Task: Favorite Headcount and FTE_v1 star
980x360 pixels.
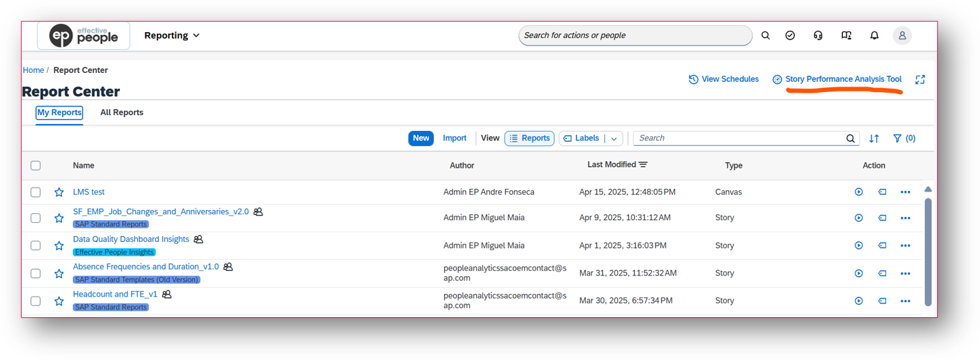Action: [x=59, y=301]
